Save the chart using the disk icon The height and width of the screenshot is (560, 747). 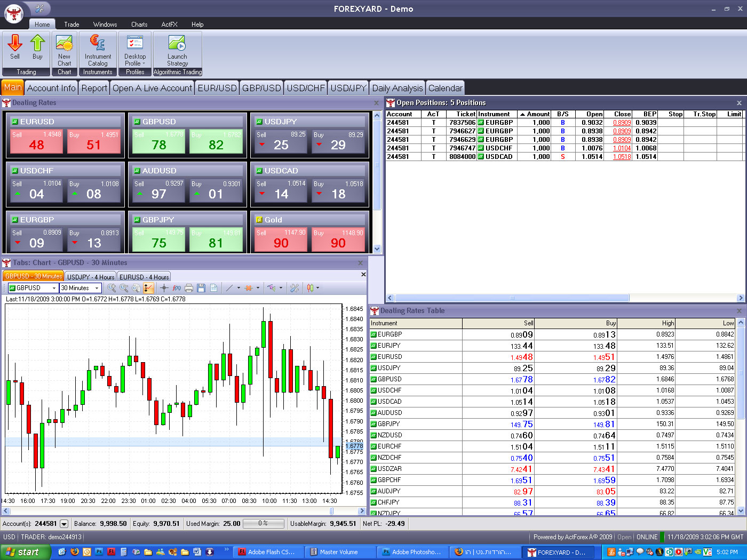(x=201, y=287)
